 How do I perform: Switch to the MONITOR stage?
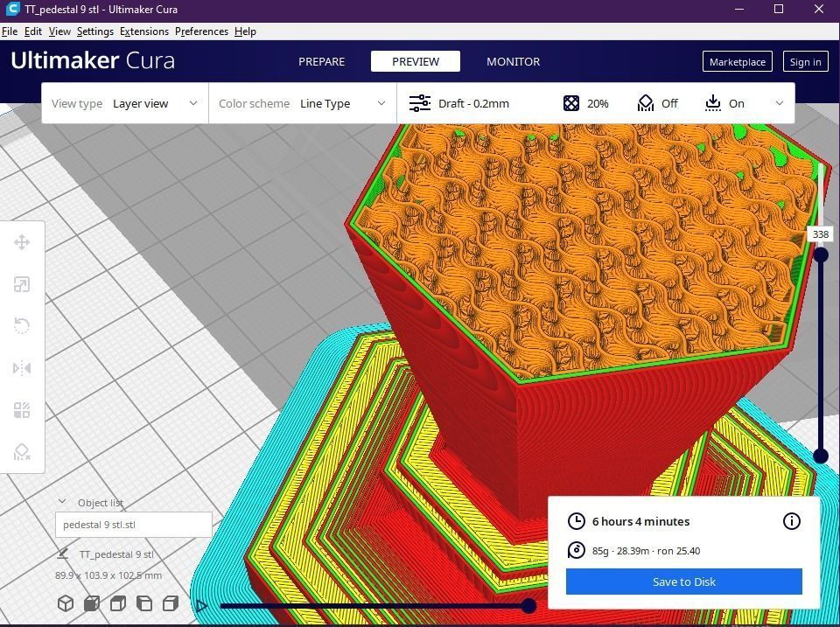point(514,61)
